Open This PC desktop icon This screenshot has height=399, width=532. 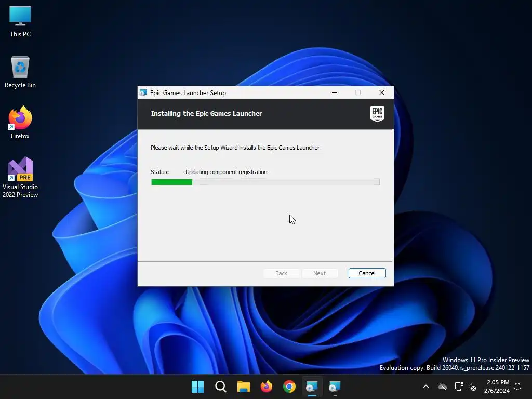click(x=20, y=22)
